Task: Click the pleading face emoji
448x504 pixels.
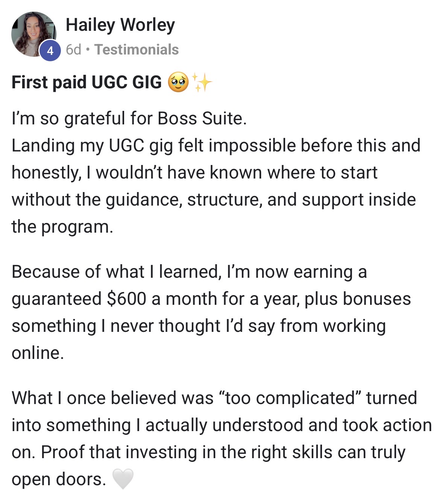Action: pos(178,82)
